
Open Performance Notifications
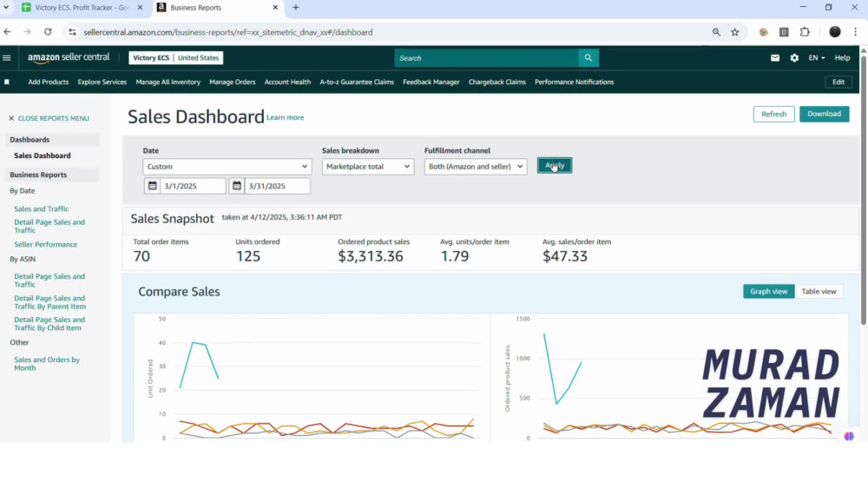tap(574, 82)
